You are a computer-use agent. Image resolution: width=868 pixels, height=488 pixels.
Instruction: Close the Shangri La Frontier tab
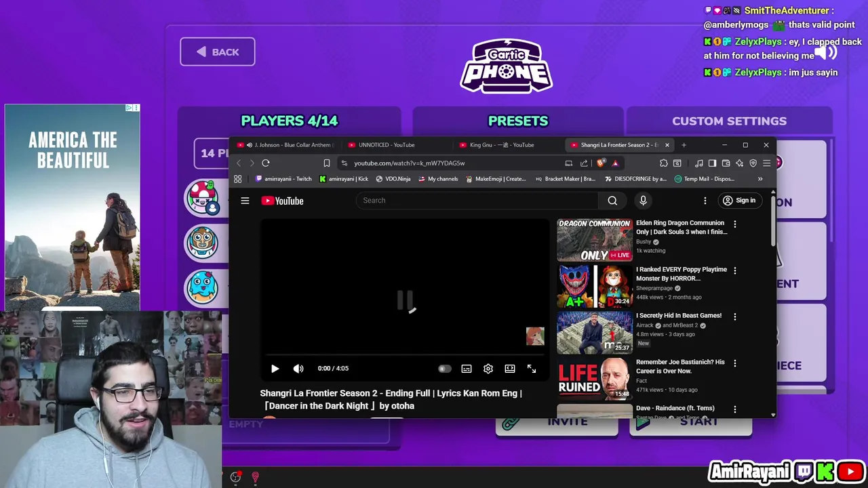click(667, 145)
